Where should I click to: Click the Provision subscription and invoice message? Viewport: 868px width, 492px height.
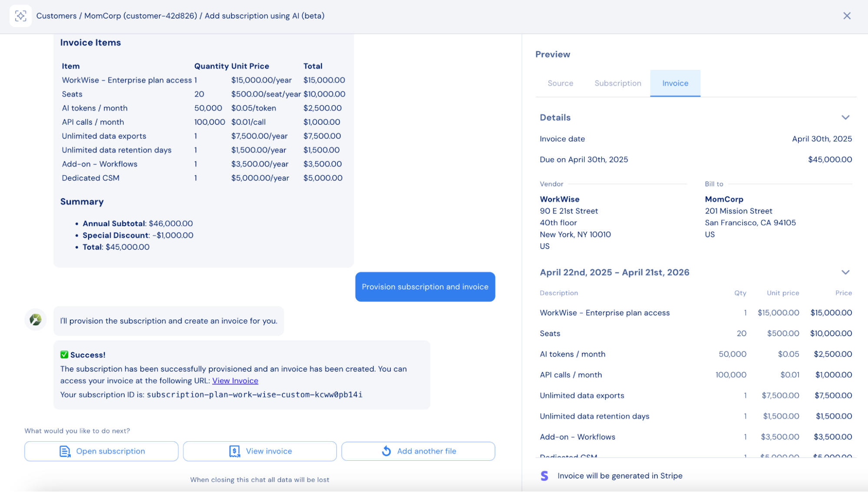coord(425,287)
